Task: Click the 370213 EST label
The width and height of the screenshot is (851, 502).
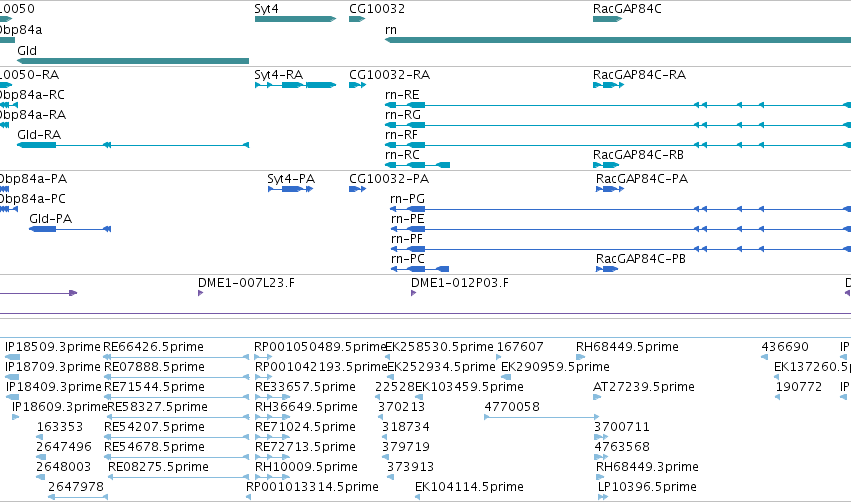Action: (x=401, y=407)
